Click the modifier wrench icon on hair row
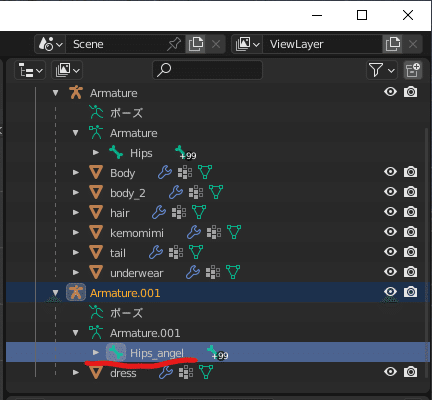432x400 pixels. (x=159, y=212)
